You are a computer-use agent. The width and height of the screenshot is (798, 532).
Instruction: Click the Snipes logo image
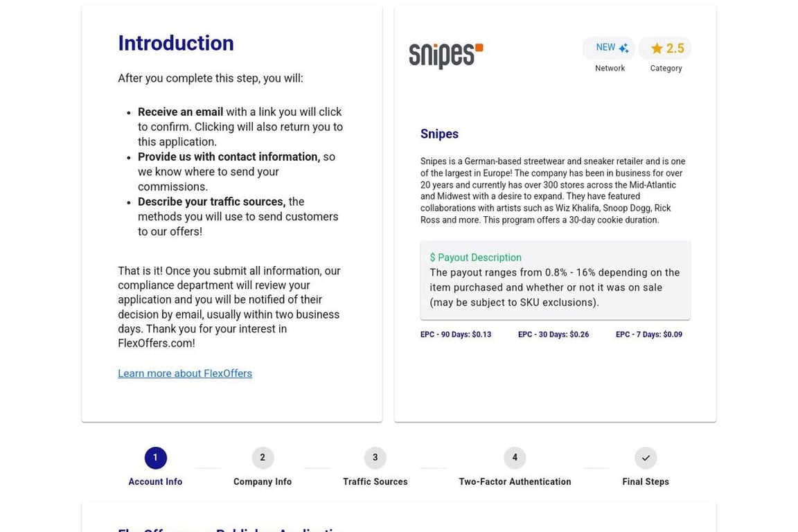(446, 55)
